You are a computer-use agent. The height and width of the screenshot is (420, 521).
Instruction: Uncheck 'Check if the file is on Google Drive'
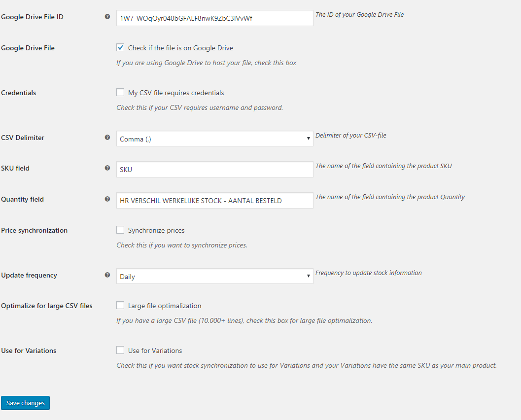coord(120,47)
